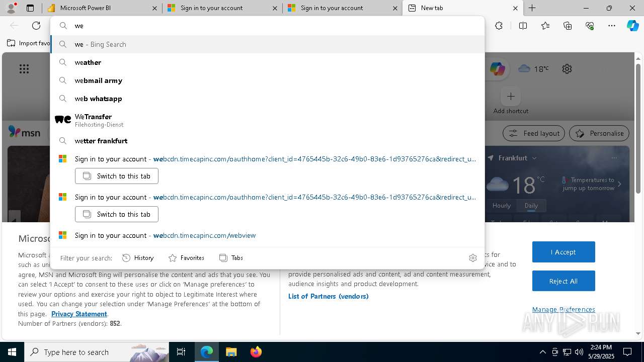Open Task View on the taskbar

click(x=181, y=352)
